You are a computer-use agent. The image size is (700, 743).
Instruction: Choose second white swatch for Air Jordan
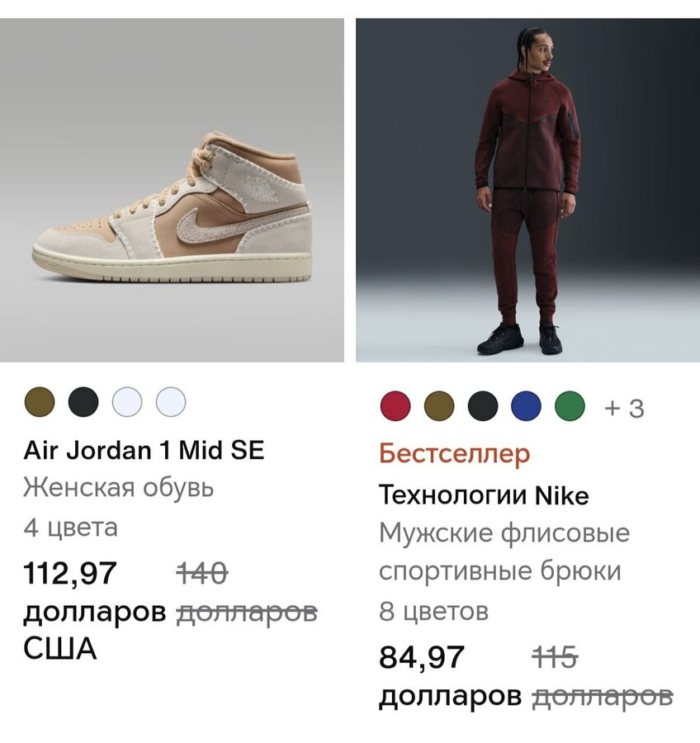(171, 402)
